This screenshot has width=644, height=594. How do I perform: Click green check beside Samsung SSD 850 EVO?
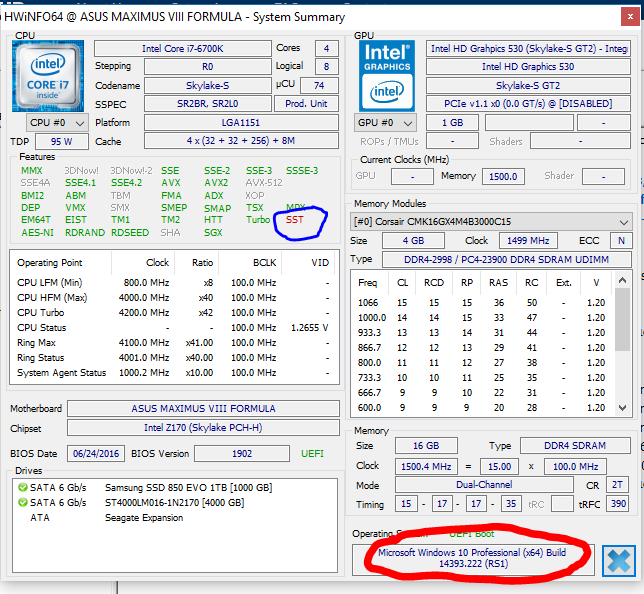(x=23, y=488)
